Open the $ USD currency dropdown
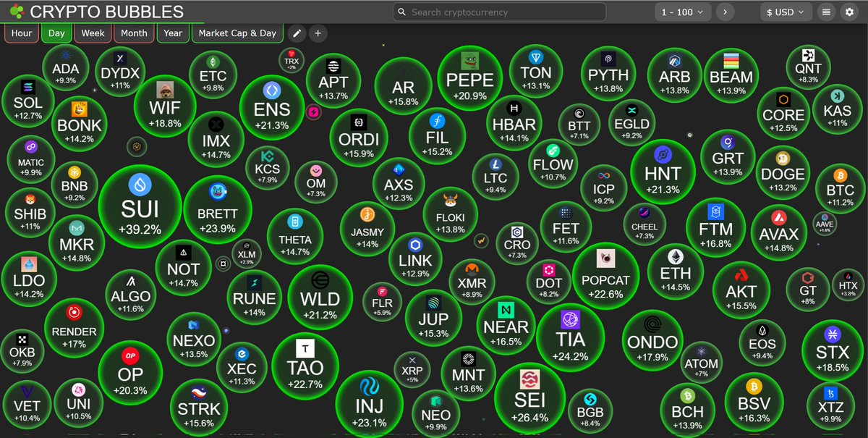868x438 pixels. click(787, 12)
